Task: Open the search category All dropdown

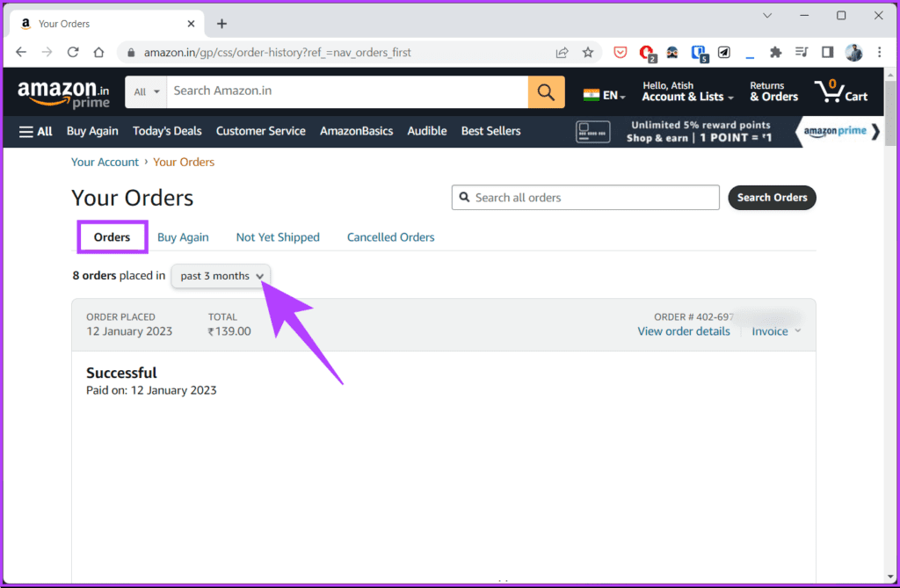Action: [x=147, y=92]
